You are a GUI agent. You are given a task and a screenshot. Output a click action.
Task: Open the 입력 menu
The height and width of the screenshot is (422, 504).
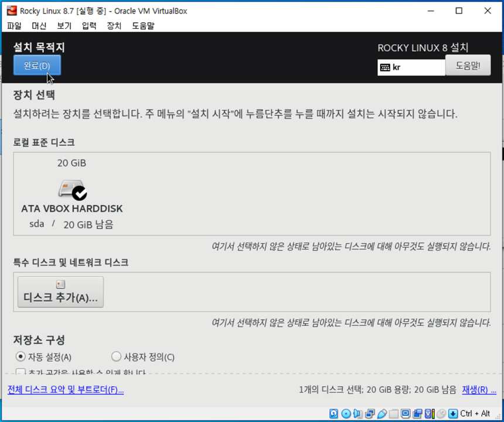pyautogui.click(x=88, y=26)
